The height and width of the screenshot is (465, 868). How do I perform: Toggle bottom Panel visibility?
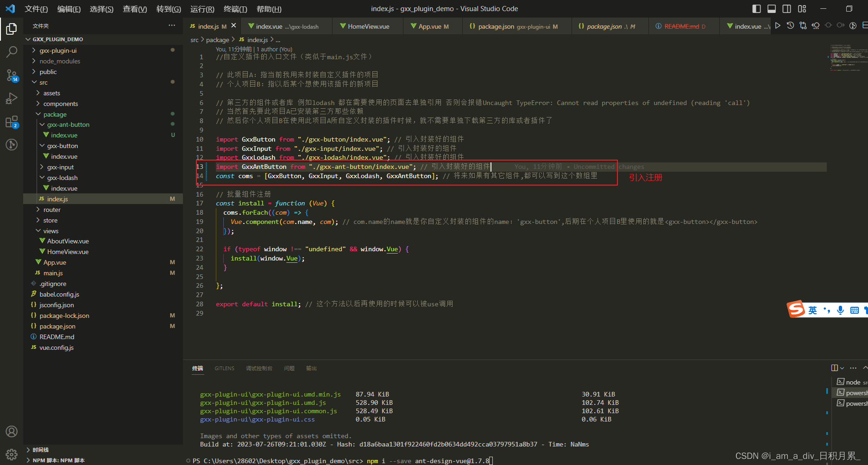(772, 9)
